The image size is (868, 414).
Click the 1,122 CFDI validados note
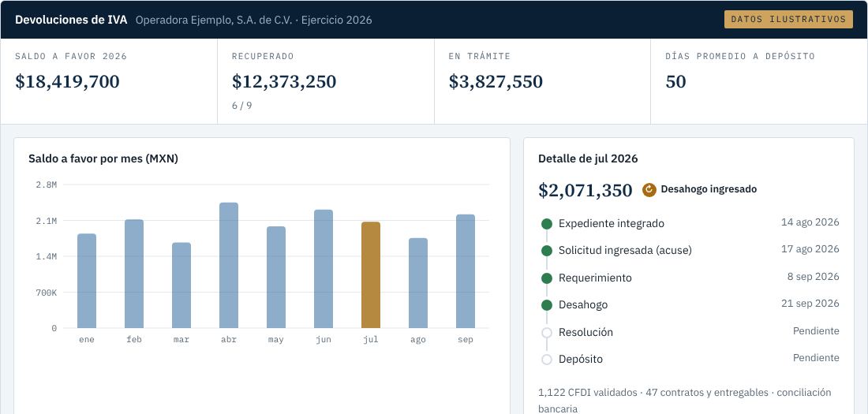click(685, 401)
